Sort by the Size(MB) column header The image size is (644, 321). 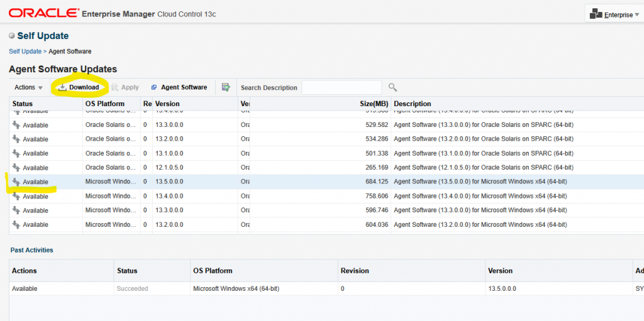(374, 104)
